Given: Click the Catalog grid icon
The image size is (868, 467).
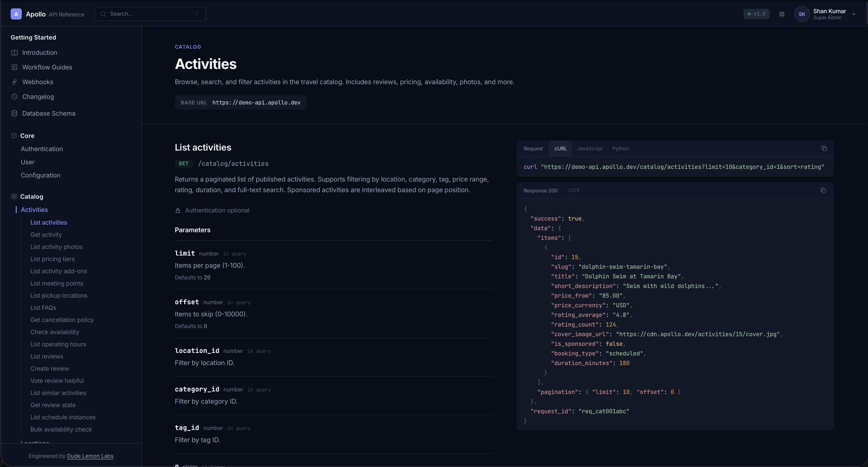Looking at the screenshot, I should 14,196.
